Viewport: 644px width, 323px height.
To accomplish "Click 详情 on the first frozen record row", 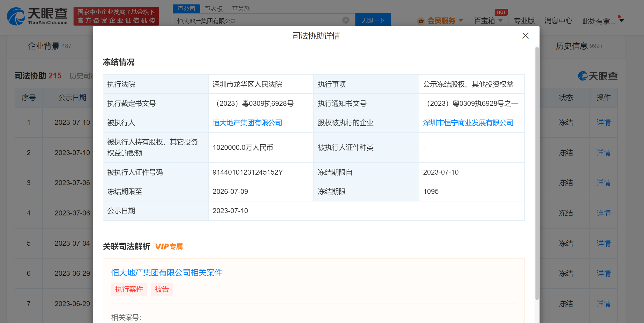I will [603, 122].
